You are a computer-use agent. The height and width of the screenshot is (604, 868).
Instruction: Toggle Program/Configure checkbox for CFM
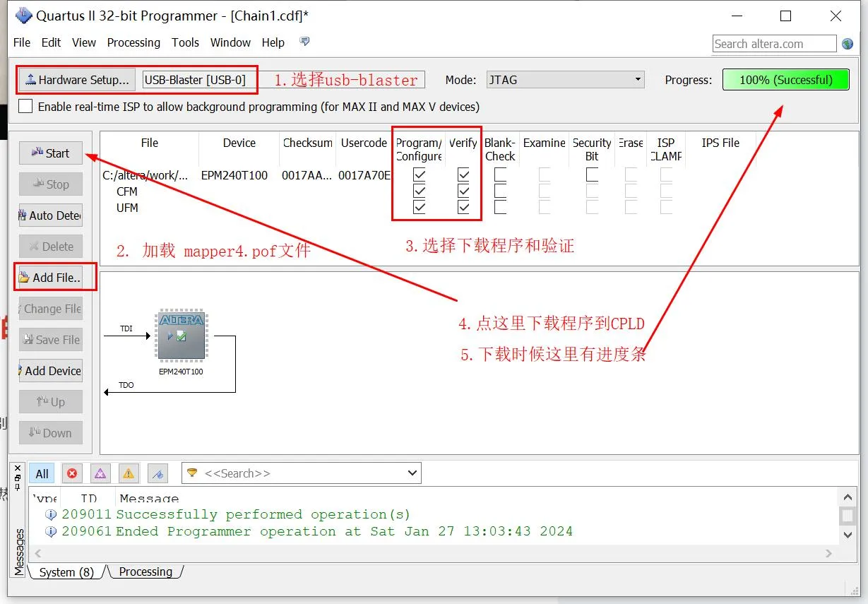(x=420, y=191)
